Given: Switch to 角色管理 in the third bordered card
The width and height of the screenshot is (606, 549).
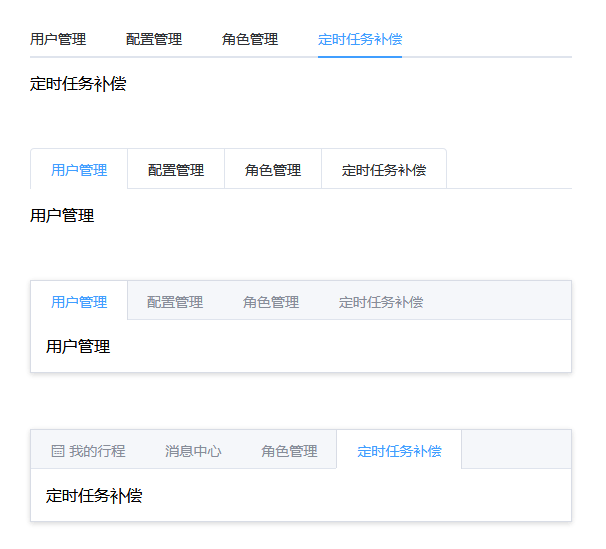Looking at the screenshot, I should pyautogui.click(x=271, y=302).
